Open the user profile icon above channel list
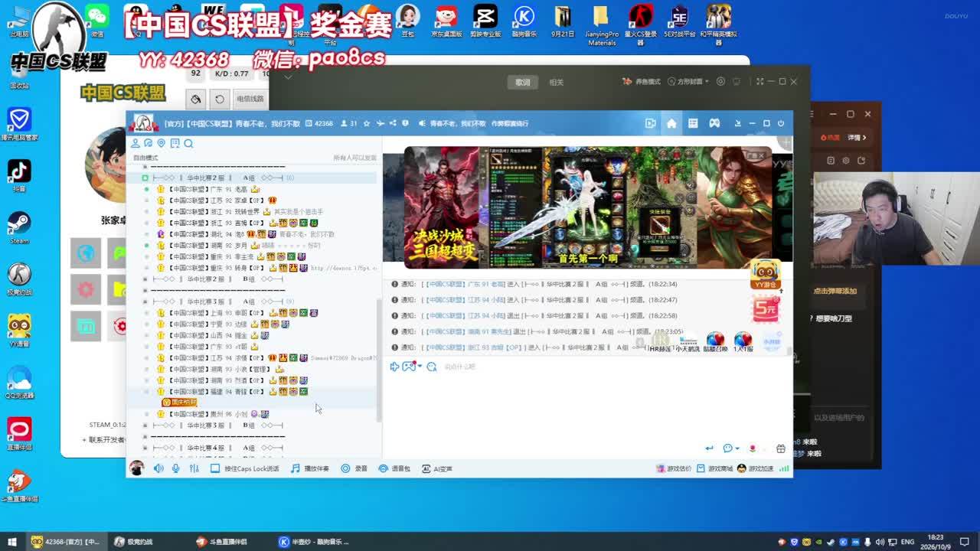980x551 pixels. coord(136,143)
